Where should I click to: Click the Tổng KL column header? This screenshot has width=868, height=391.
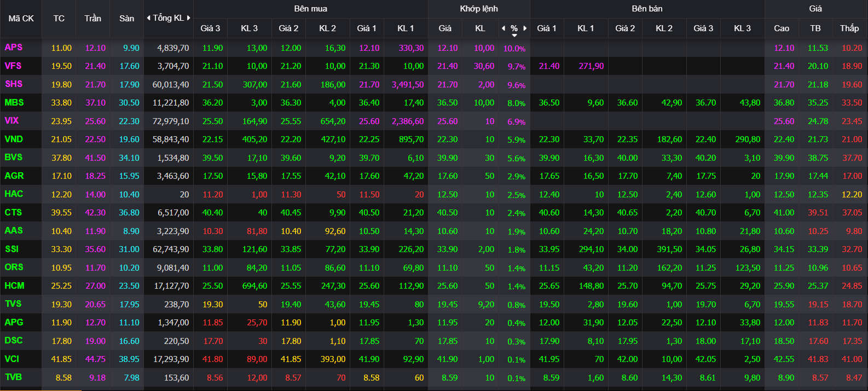coord(168,18)
